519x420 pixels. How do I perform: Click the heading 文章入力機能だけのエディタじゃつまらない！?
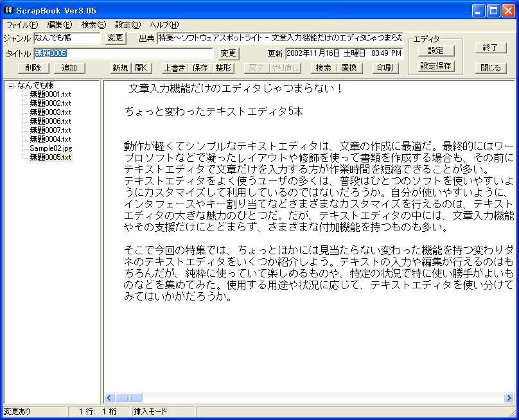tap(235, 89)
